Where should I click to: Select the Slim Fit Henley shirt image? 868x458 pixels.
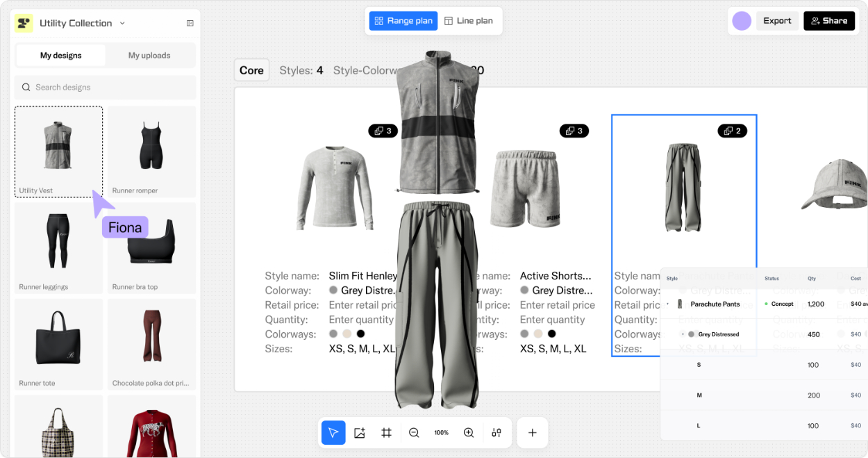[337, 188]
